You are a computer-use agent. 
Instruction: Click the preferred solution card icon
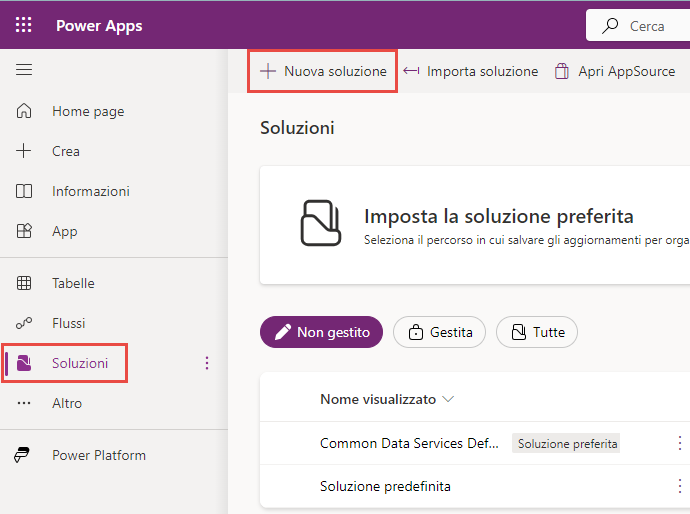pos(320,223)
